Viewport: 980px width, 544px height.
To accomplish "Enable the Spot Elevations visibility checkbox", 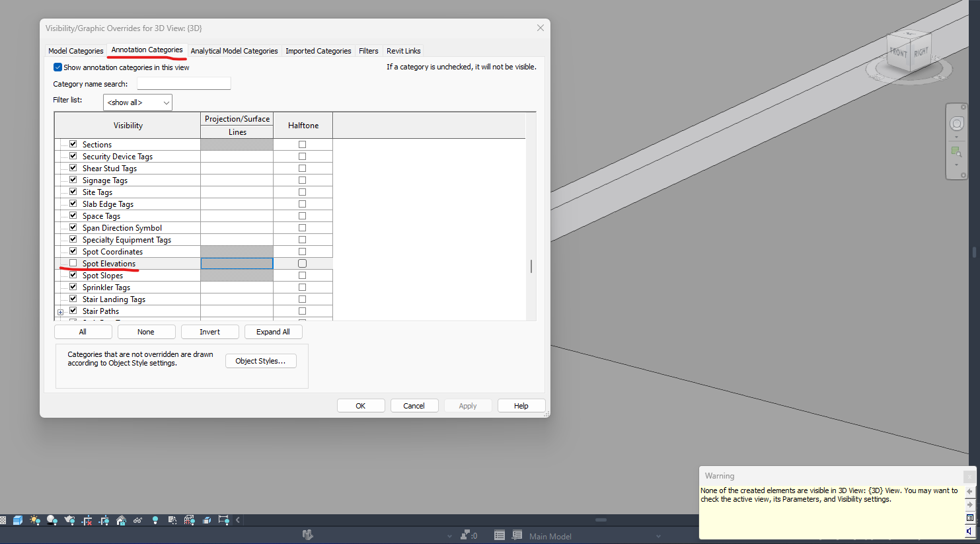I will (73, 263).
